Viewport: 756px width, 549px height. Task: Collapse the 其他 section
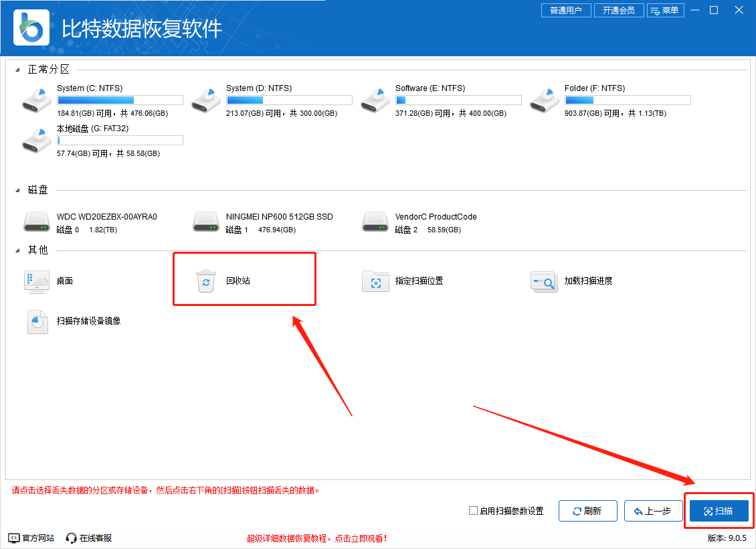[x=18, y=250]
